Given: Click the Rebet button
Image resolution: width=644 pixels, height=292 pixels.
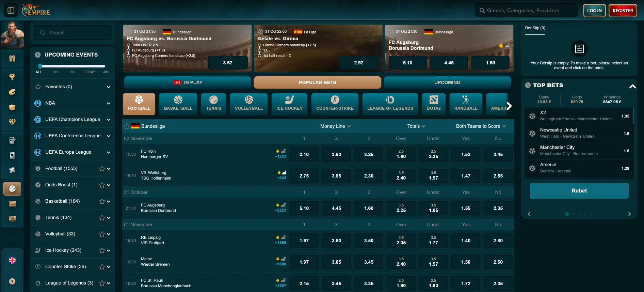Looking at the screenshot, I should tap(579, 191).
